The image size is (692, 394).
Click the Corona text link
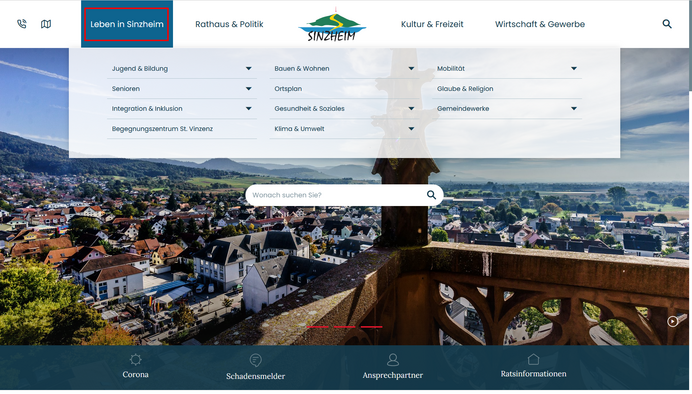point(135,375)
